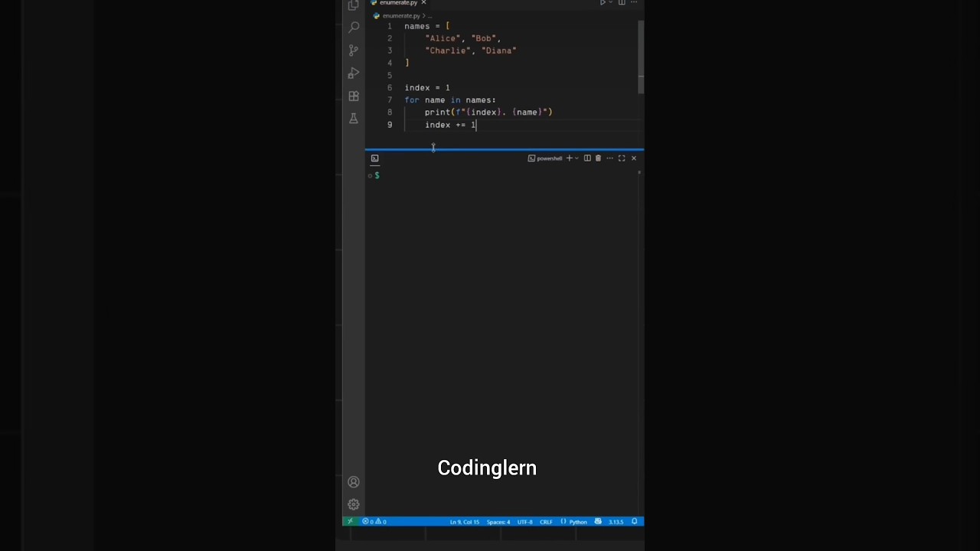
Task: Open the Manage gear menu
Action: pos(354,504)
